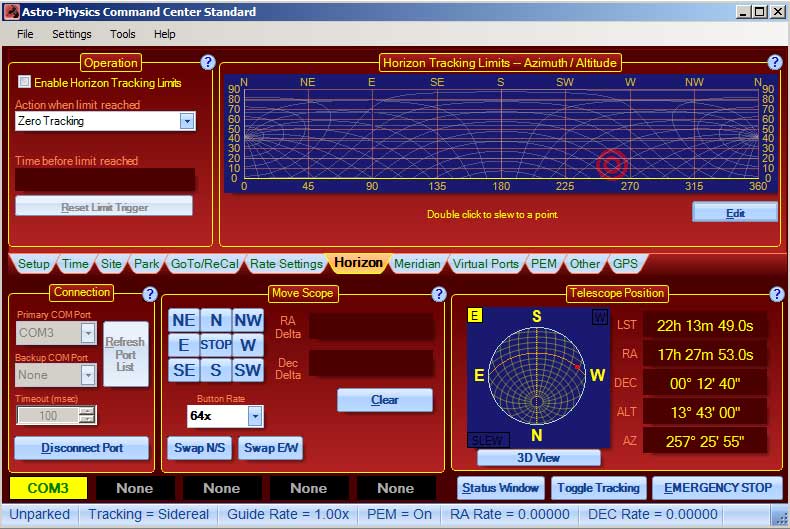Expand the Action when limit reached dropdown
This screenshot has width=790, height=529.
click(x=187, y=121)
